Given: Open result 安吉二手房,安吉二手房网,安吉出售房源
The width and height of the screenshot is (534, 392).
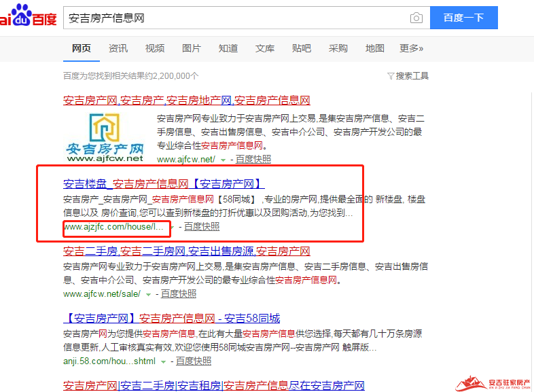Looking at the screenshot, I should (x=187, y=251).
